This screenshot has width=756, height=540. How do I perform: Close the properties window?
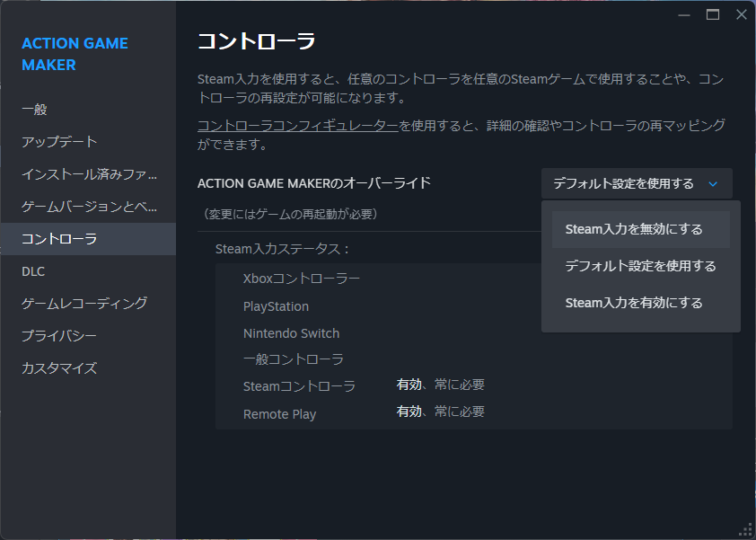(742, 15)
